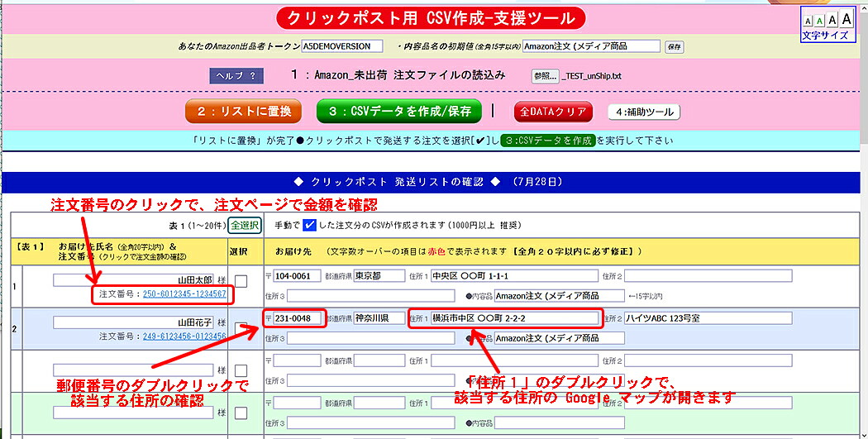Tick the 選択 checkbox for 山田太郎
868x439 pixels.
(241, 281)
